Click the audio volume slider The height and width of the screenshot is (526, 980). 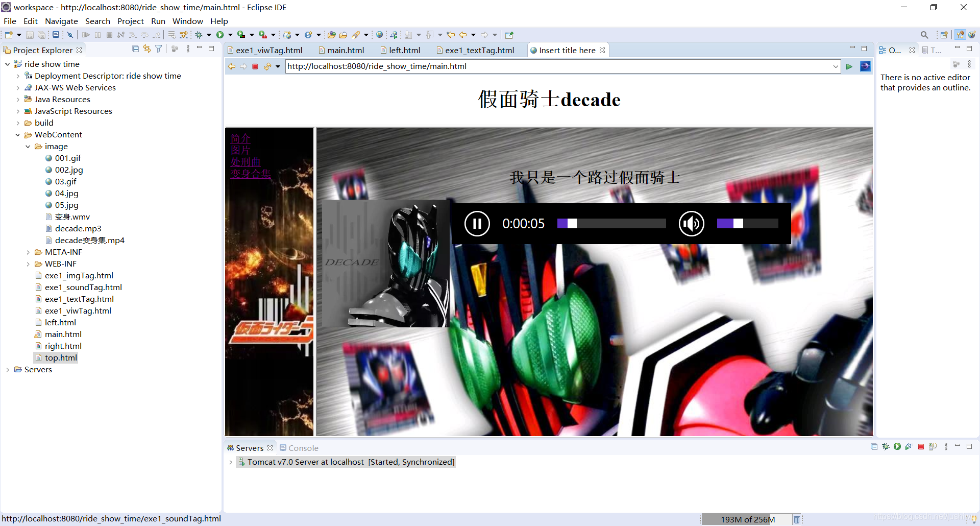(747, 224)
